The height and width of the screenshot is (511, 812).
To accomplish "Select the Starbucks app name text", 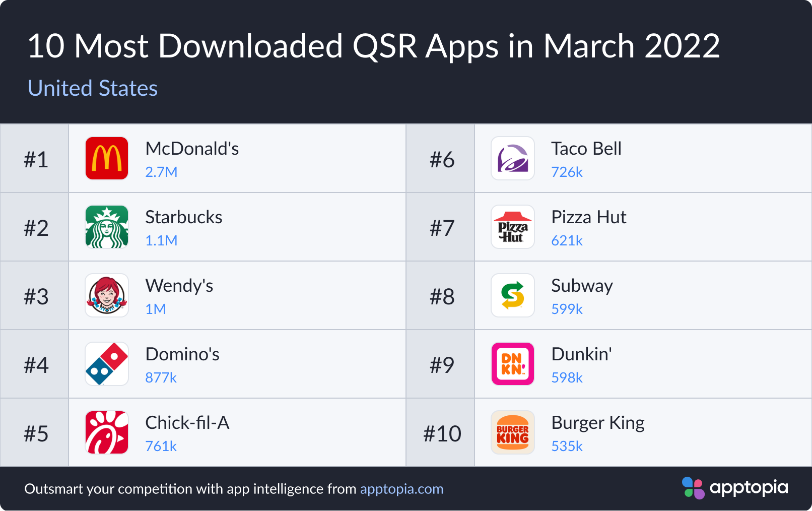I will coord(184,217).
